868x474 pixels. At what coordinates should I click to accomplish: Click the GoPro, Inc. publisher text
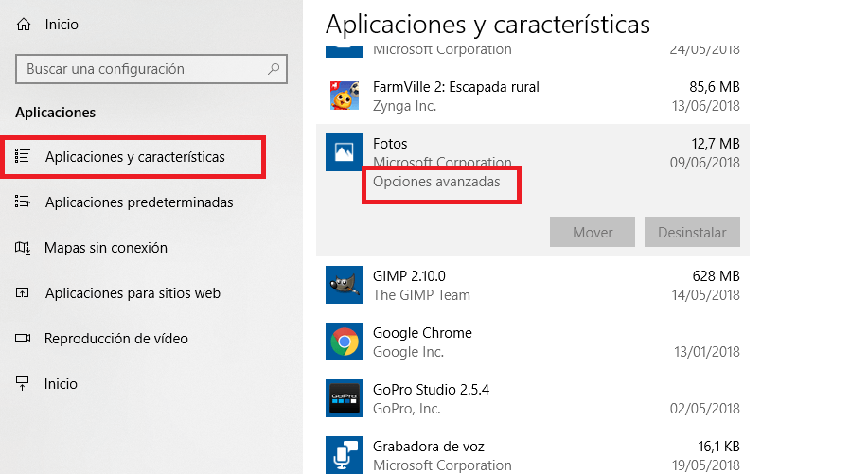406,408
